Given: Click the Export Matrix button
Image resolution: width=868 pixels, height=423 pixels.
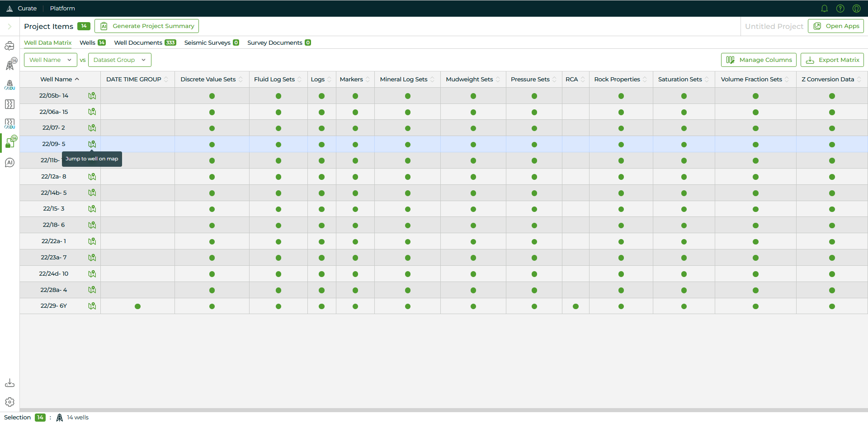Looking at the screenshot, I should pyautogui.click(x=832, y=60).
